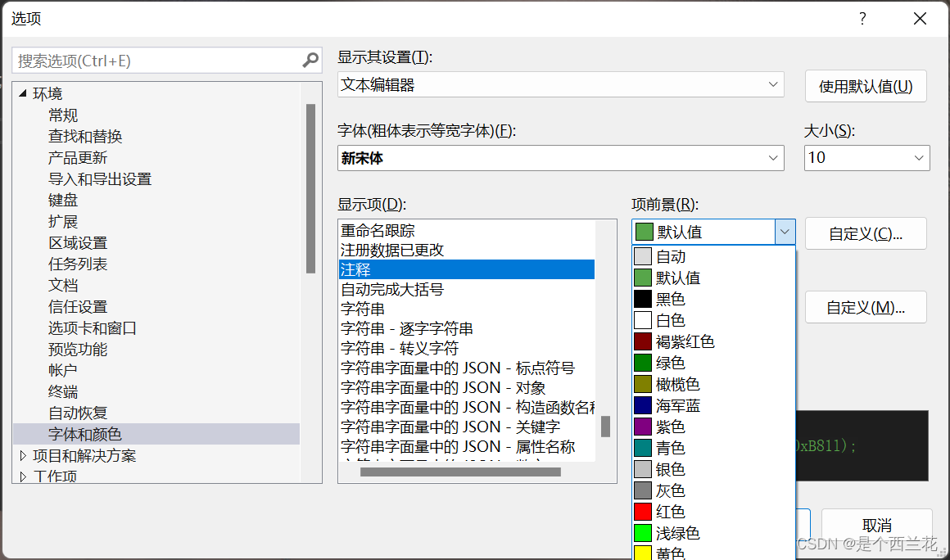
Task: Select 选项卡和窗口 in the tree
Action: pos(92,328)
